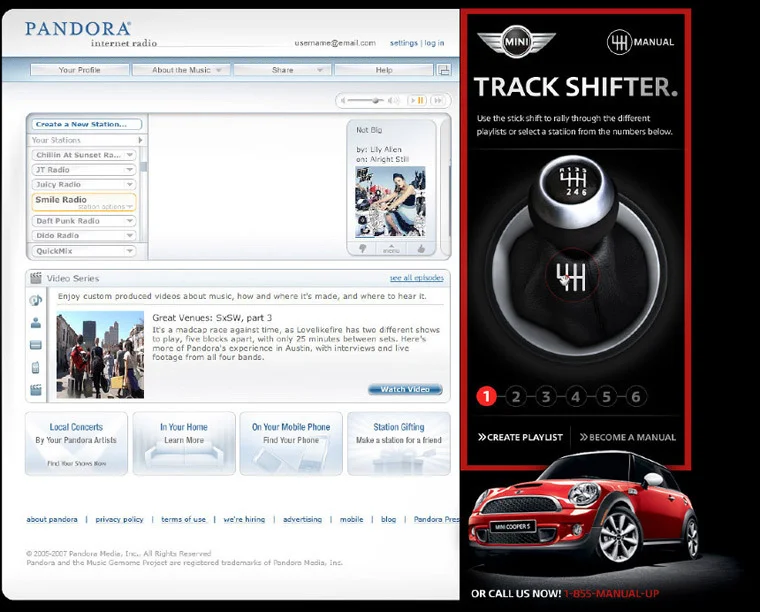This screenshot has width=760, height=612.
Task: Click the Watch Video button
Action: pos(405,389)
